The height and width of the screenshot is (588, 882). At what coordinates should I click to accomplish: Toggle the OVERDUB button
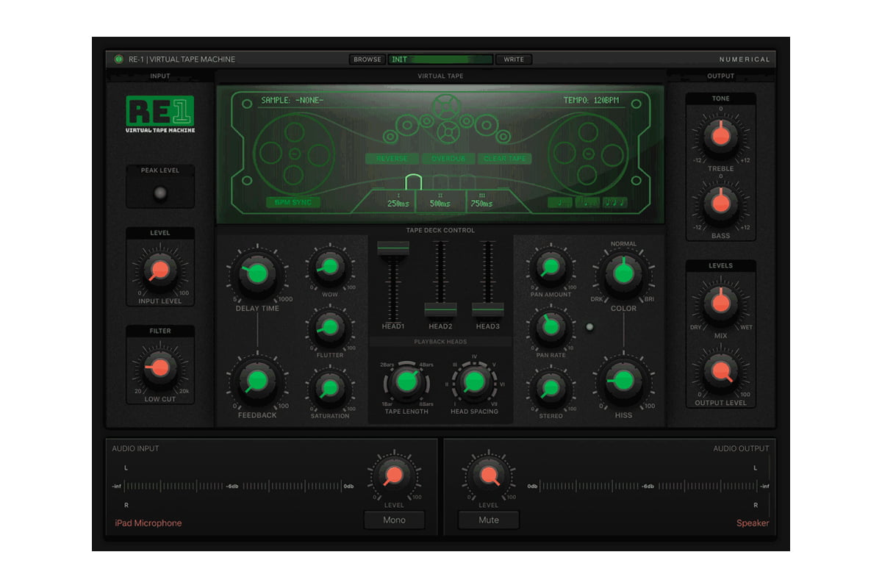[x=448, y=159]
